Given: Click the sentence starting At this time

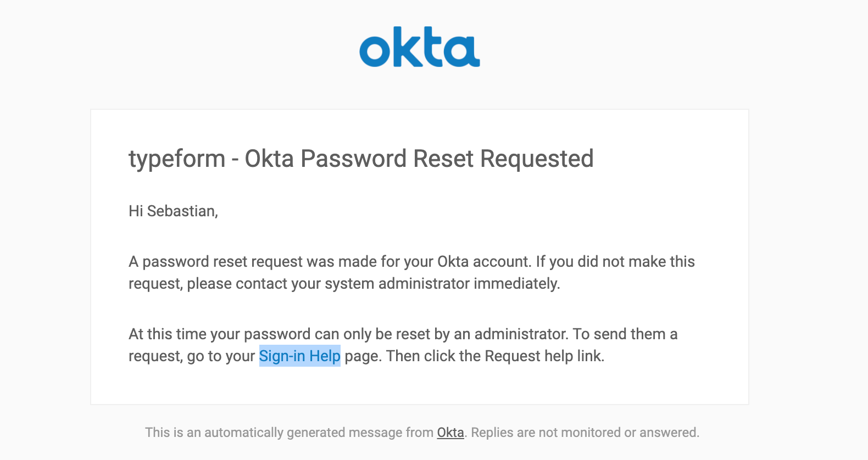Looking at the screenshot, I should 349,334.
